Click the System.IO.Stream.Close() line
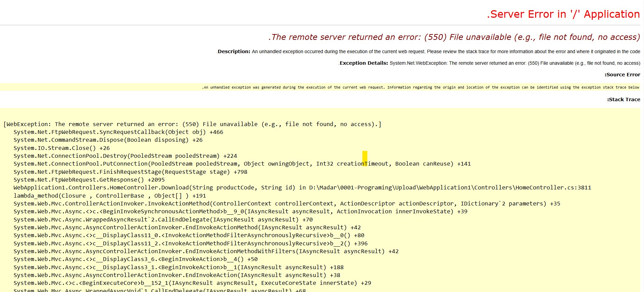This screenshot has width=644, height=292. pyautogui.click(x=61, y=148)
